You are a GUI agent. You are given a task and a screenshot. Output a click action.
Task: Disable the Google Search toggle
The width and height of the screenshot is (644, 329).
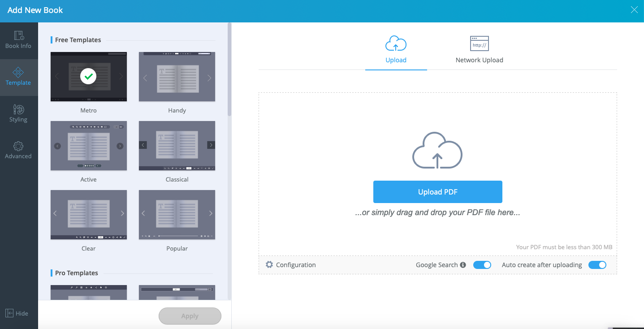tap(482, 265)
